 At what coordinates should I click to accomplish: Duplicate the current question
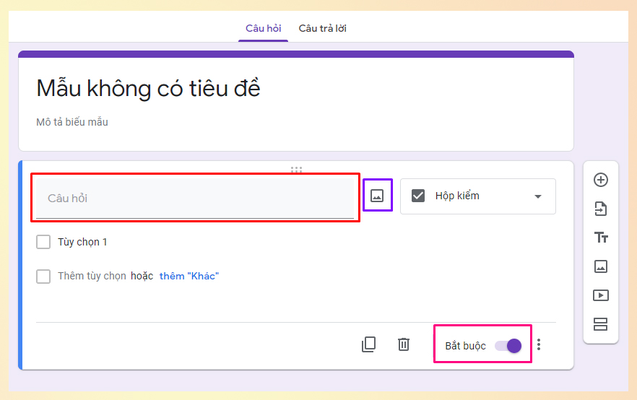(x=369, y=344)
